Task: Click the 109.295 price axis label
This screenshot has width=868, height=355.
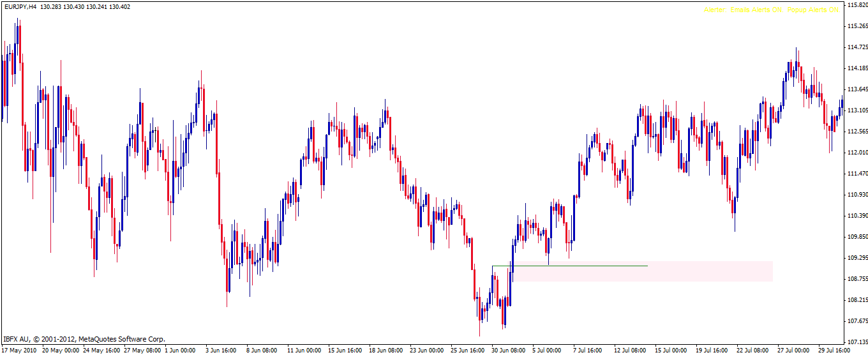Action: (x=855, y=257)
